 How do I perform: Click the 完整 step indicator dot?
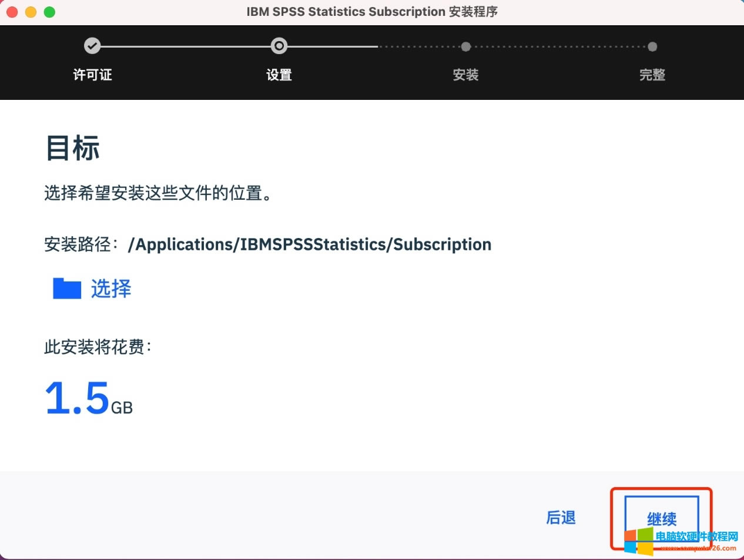click(x=652, y=46)
